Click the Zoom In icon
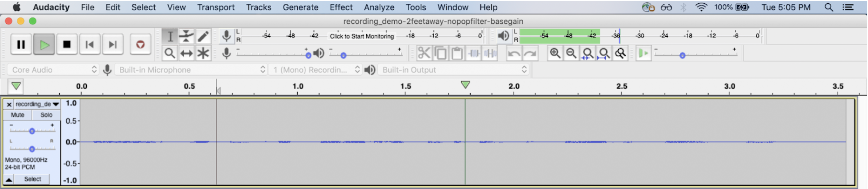Image resolution: width=868 pixels, height=189 pixels. 555,53
